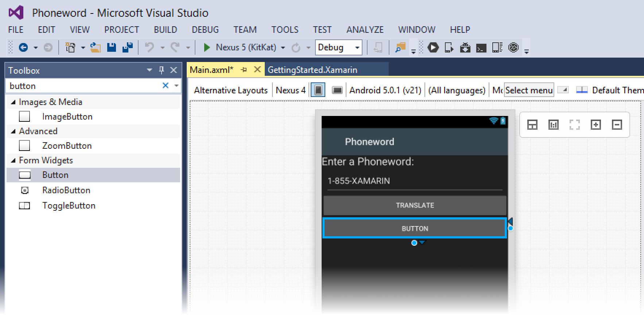644x315 pixels.
Task: Click the Save All toolbar icon
Action: click(127, 47)
